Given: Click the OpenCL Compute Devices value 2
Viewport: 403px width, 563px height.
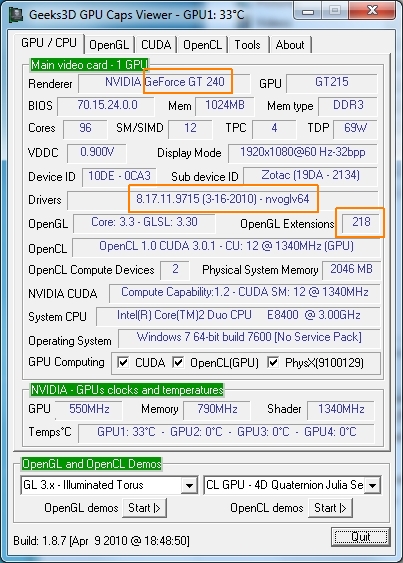Looking at the screenshot, I should point(175,270).
